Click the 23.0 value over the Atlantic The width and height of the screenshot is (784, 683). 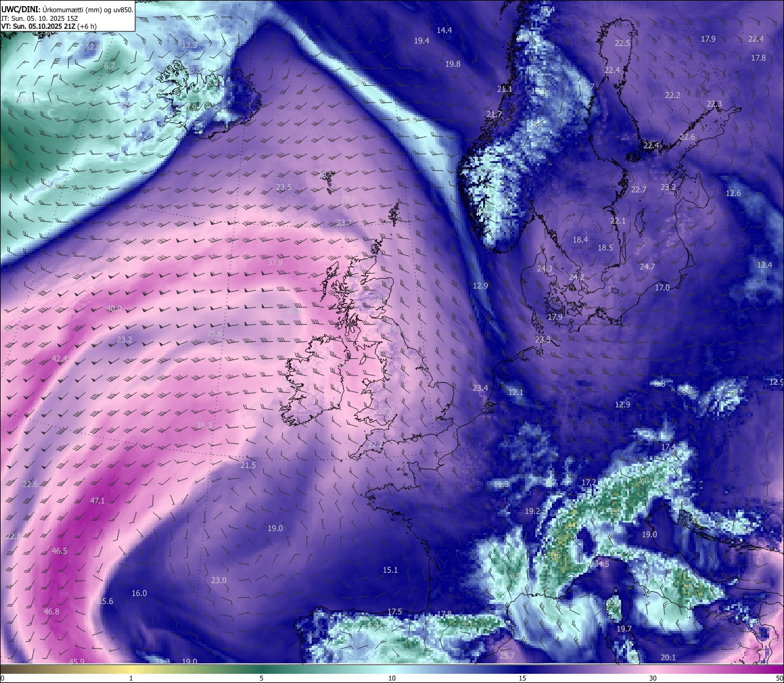[219, 580]
